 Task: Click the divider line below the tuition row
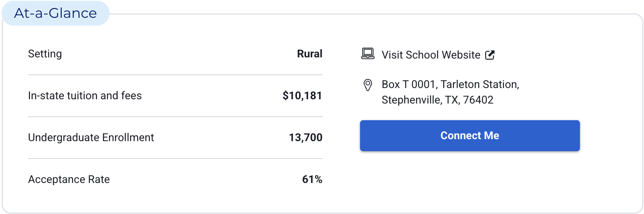[x=175, y=117]
